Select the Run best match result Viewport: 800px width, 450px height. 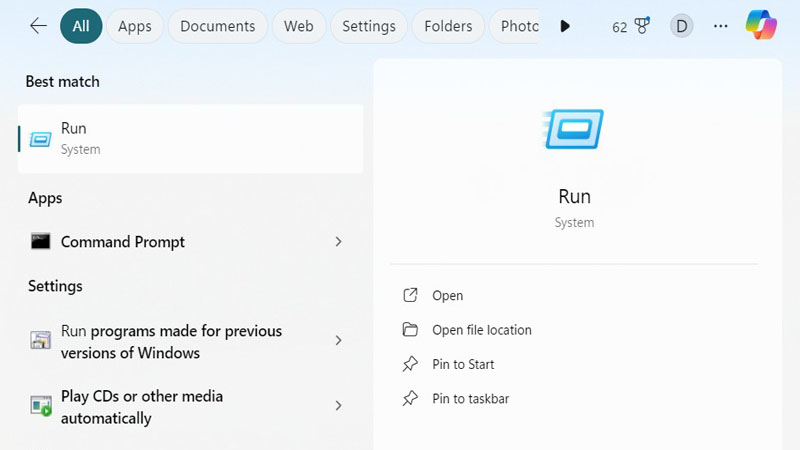coord(190,138)
